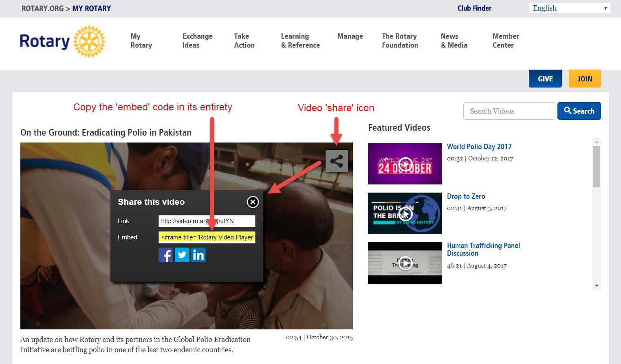Play the World Polio Day 2017 thumbnail
Viewport: 621px width, 364px height.
(x=405, y=164)
